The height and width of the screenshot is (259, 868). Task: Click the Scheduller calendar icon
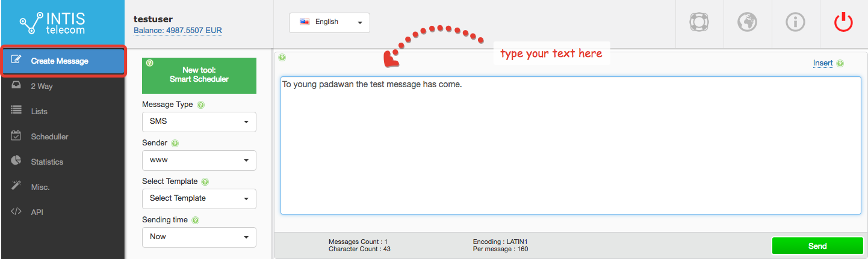point(16,136)
